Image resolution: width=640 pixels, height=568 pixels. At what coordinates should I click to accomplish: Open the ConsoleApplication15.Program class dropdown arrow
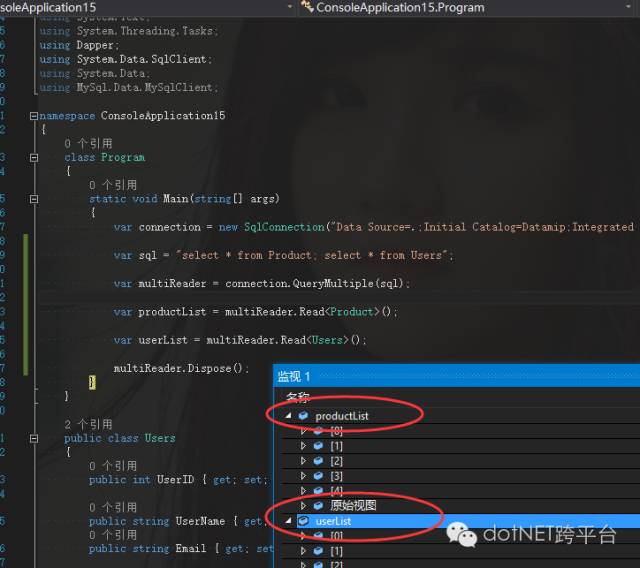click(x=628, y=7)
